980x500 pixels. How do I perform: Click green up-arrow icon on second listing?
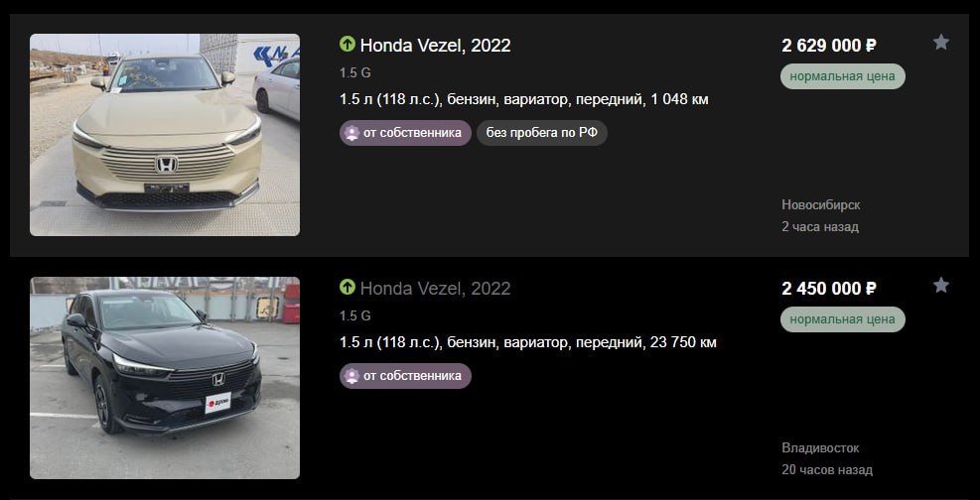coord(347,288)
